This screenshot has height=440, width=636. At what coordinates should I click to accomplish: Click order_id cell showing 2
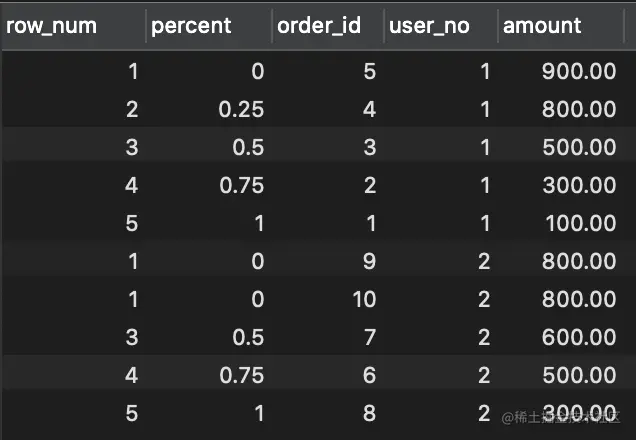point(370,186)
